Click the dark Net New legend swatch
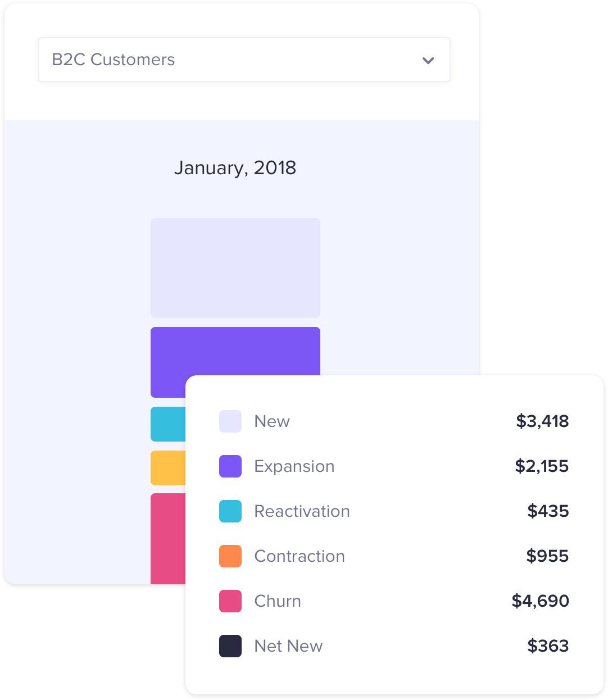 [x=230, y=646]
